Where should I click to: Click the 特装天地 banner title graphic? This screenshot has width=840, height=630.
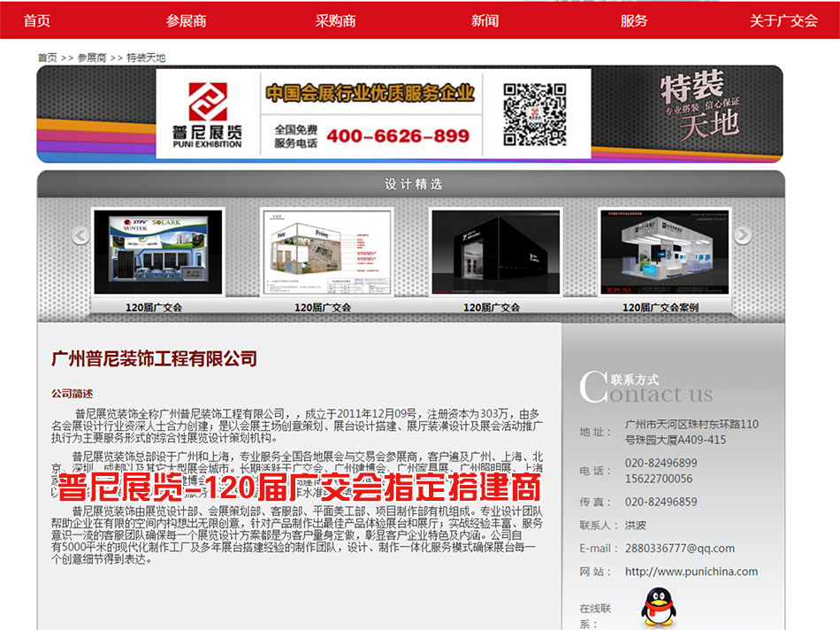pos(700,106)
